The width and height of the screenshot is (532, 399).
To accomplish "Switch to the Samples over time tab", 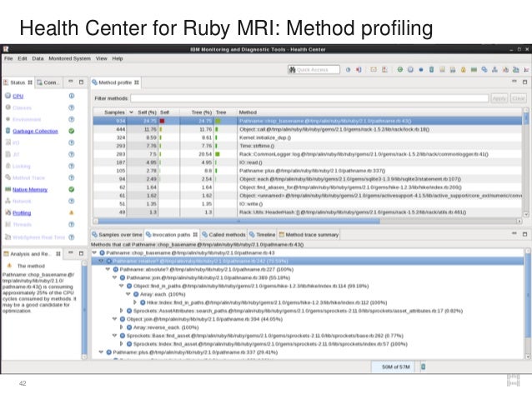I will [117, 235].
